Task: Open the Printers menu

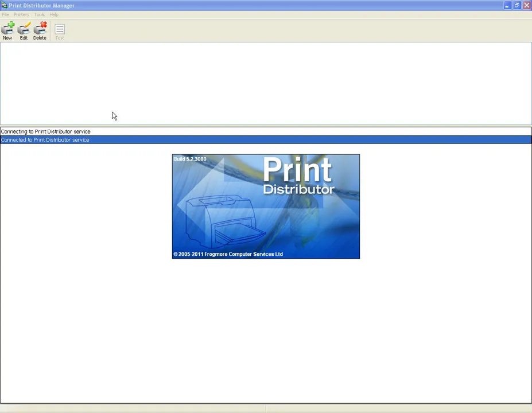Action: coord(21,14)
